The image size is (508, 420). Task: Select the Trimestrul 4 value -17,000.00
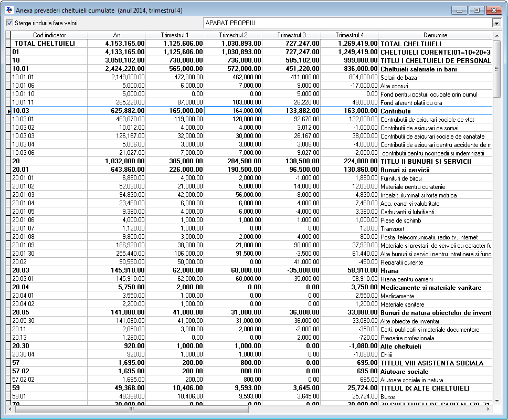(x=350, y=86)
